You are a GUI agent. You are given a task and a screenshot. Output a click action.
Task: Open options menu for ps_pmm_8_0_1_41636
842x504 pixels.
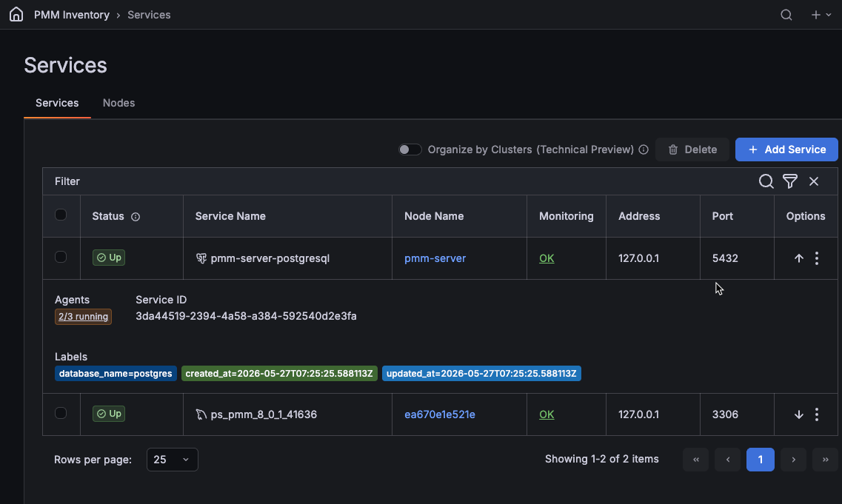[x=817, y=414]
